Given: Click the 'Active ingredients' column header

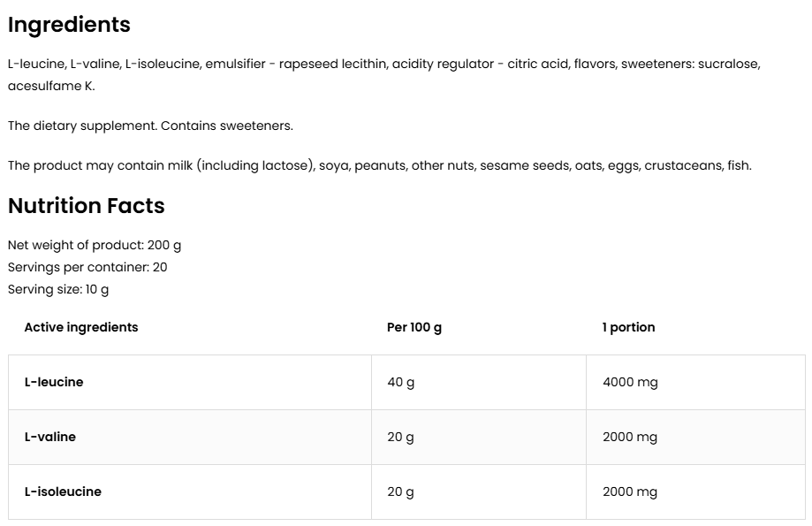Looking at the screenshot, I should (81, 327).
